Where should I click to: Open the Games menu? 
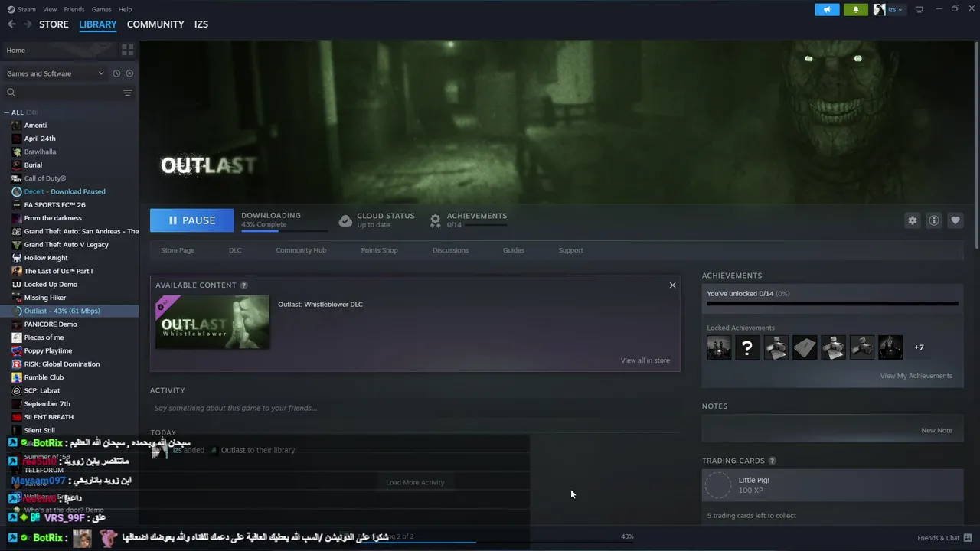pos(101,9)
